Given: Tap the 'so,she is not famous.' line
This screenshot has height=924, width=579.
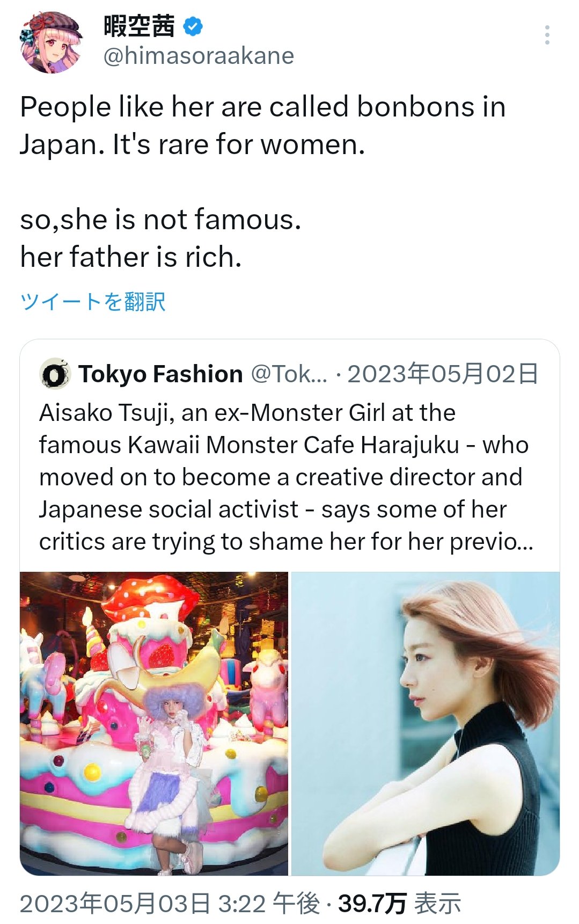Looking at the screenshot, I should (x=160, y=220).
